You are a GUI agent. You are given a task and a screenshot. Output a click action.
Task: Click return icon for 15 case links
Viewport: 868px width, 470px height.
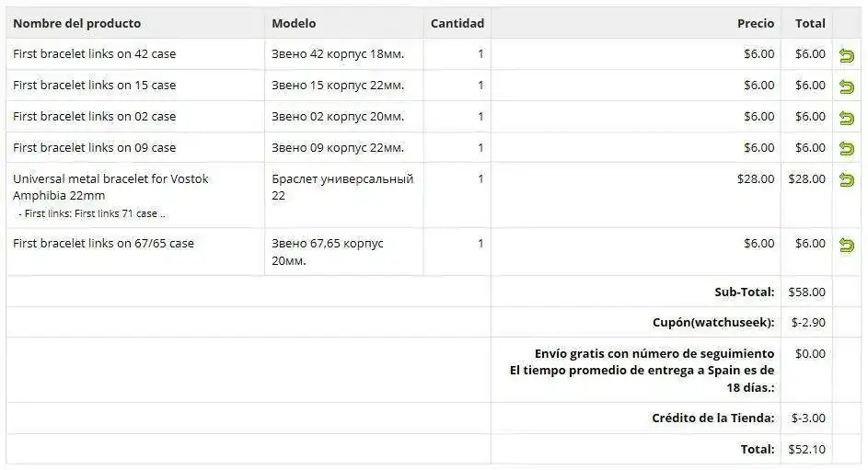847,86
